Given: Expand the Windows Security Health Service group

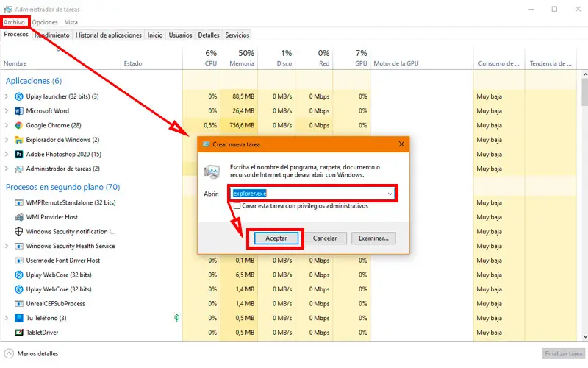Looking at the screenshot, I should pos(7,246).
